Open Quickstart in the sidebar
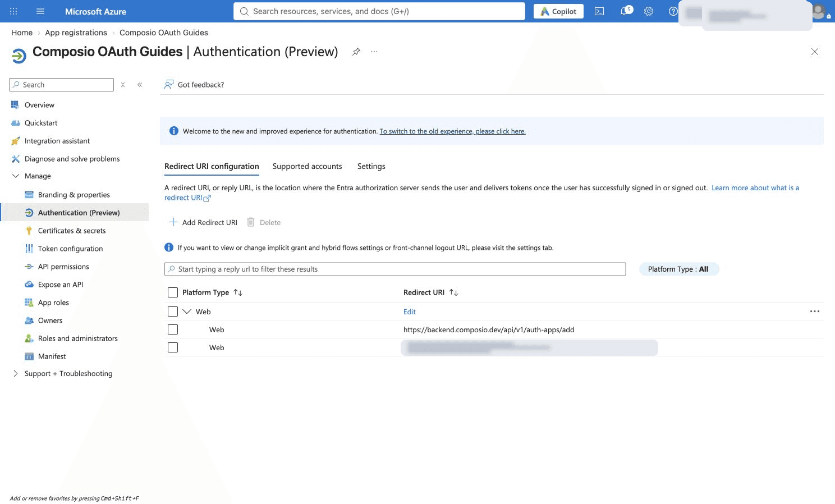Viewport: 835px width, 504px height. pyautogui.click(x=41, y=123)
